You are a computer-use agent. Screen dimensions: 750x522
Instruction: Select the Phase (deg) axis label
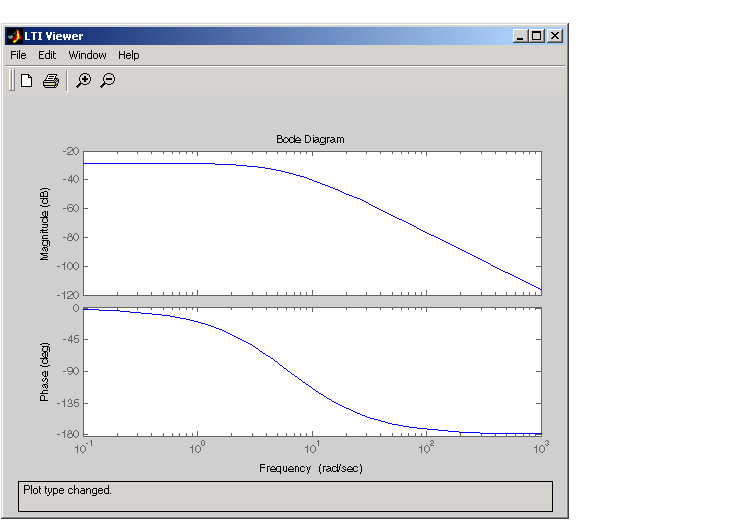tap(45, 371)
